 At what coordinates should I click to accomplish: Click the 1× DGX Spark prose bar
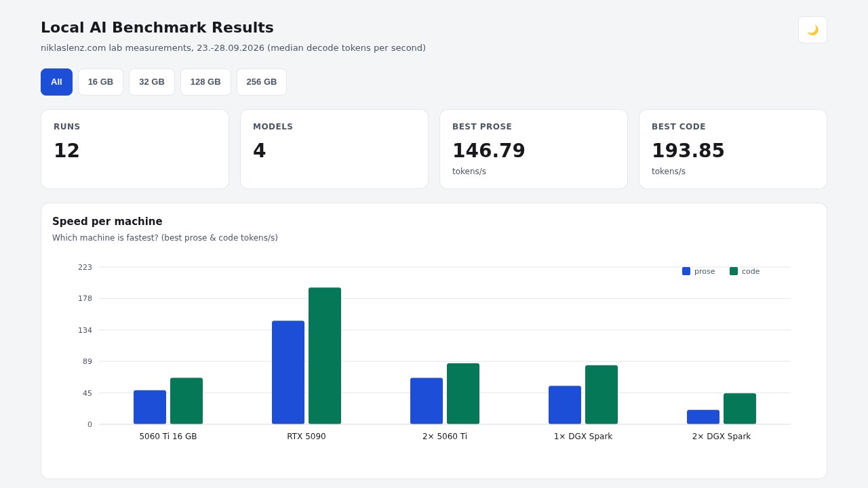coord(565,405)
